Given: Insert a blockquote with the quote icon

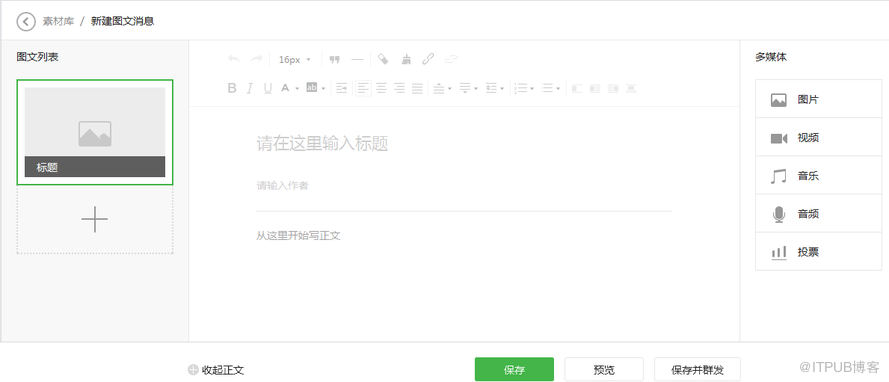Looking at the screenshot, I should tap(335, 59).
